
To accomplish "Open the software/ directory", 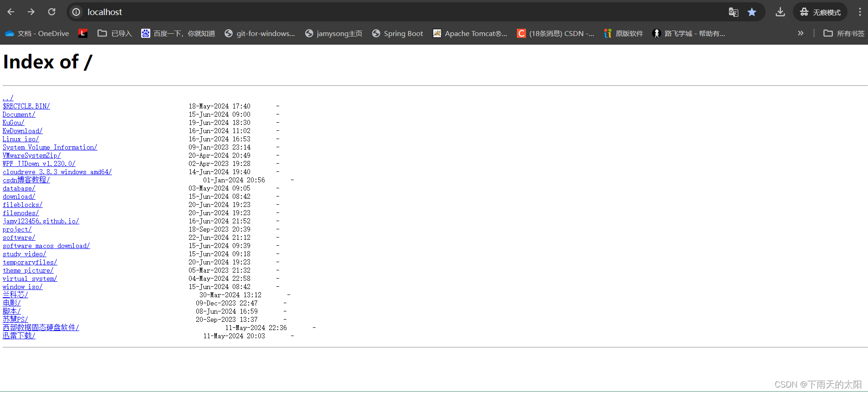I will click(19, 238).
